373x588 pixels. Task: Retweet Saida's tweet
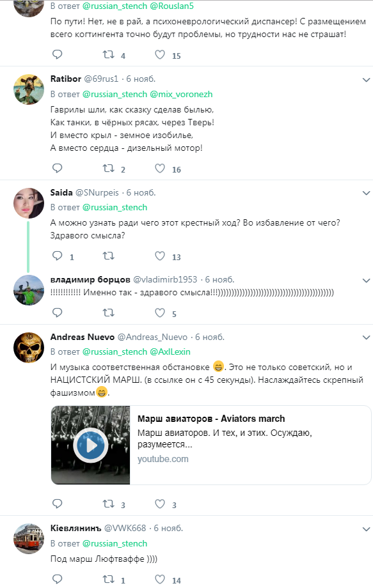tap(109, 256)
